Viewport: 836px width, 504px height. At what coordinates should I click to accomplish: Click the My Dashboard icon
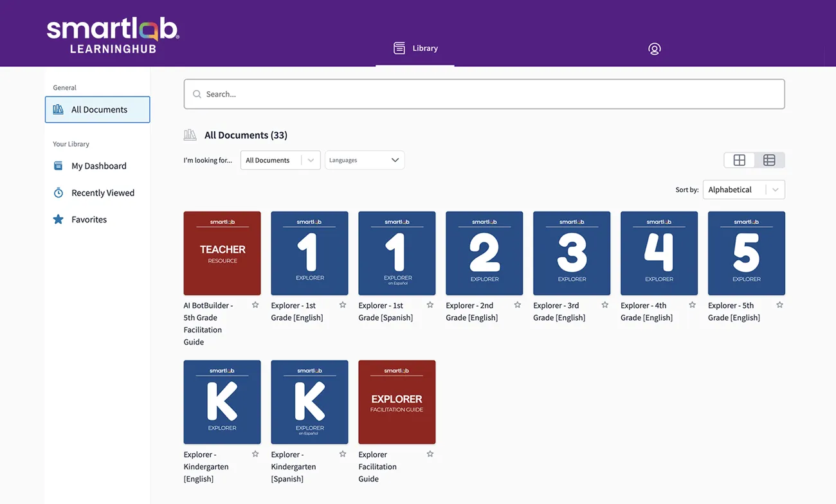(x=59, y=166)
